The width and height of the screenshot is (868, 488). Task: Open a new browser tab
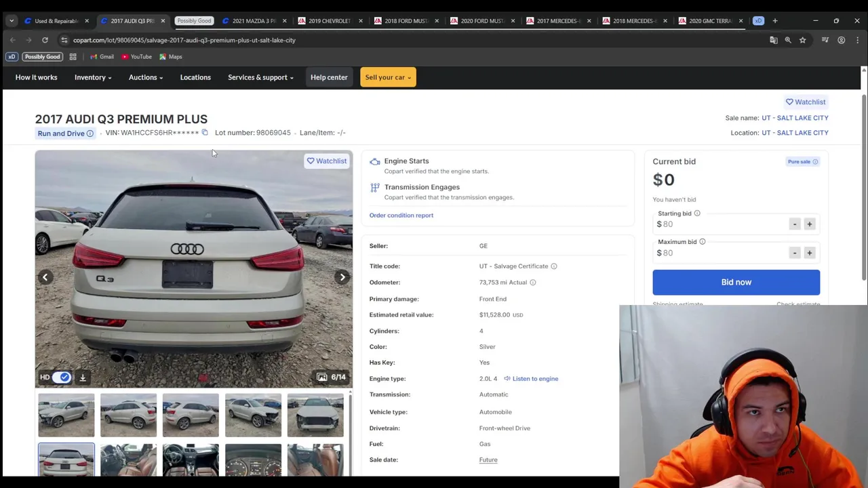click(775, 21)
